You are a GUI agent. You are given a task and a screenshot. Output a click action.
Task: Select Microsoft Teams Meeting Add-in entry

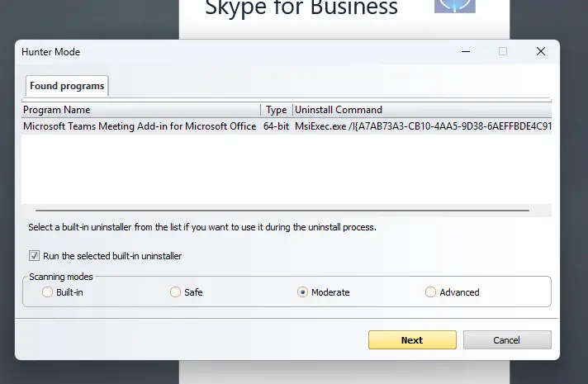(139, 126)
